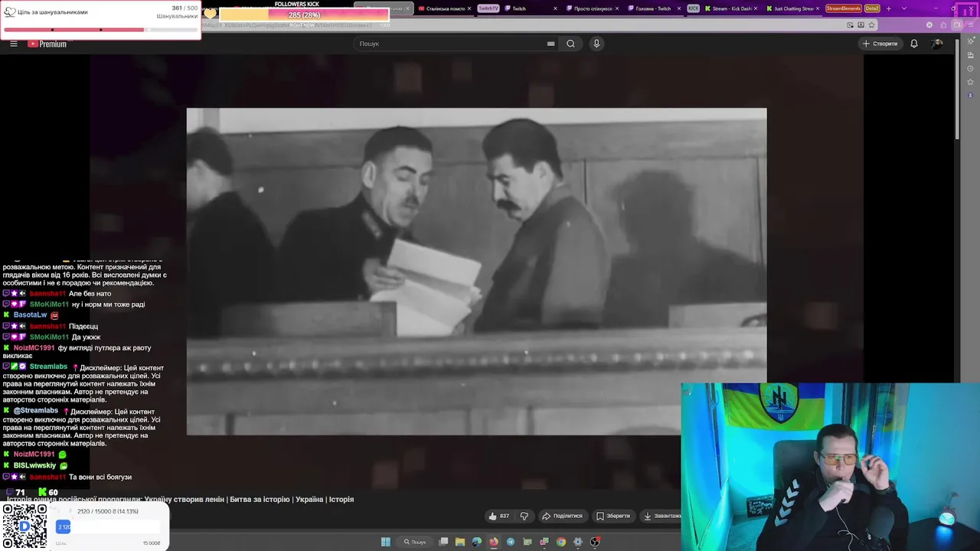Click the Firefox taskbar icon
The image size is (980, 551).
click(494, 542)
